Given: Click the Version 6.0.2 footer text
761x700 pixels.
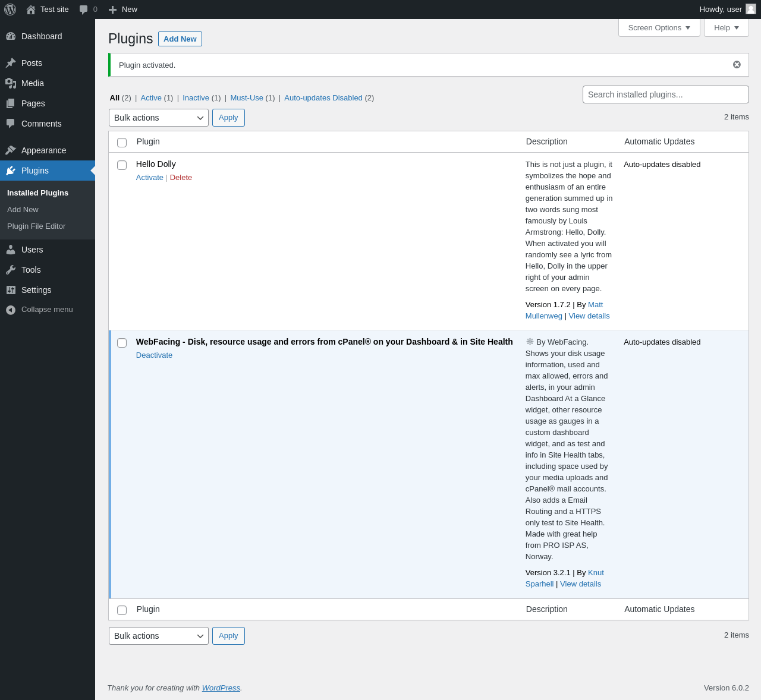Looking at the screenshot, I should pos(727,688).
